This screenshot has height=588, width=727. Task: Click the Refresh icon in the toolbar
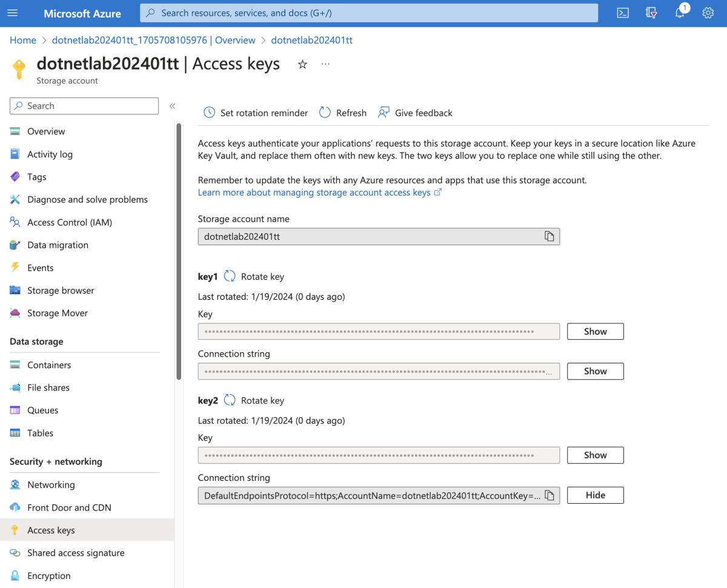tap(325, 113)
